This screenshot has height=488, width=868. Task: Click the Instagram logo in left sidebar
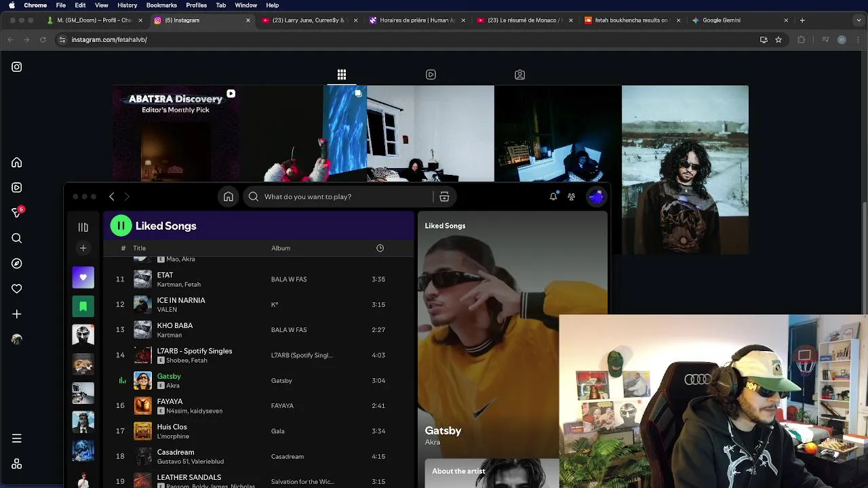pos(17,67)
